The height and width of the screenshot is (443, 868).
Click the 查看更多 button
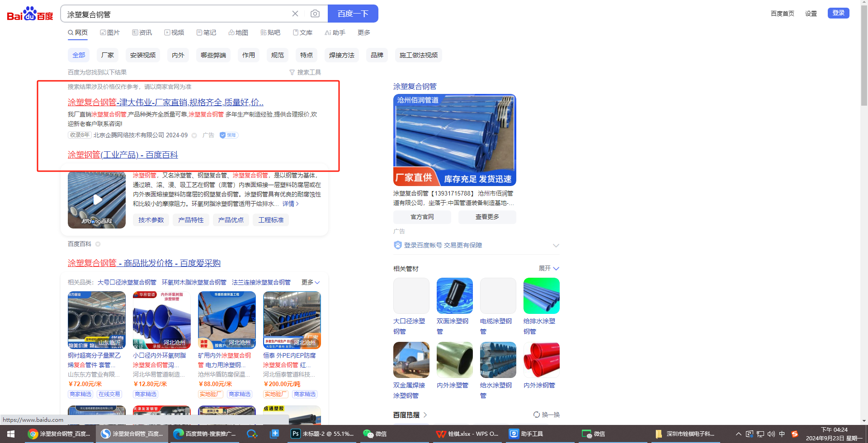(x=487, y=217)
